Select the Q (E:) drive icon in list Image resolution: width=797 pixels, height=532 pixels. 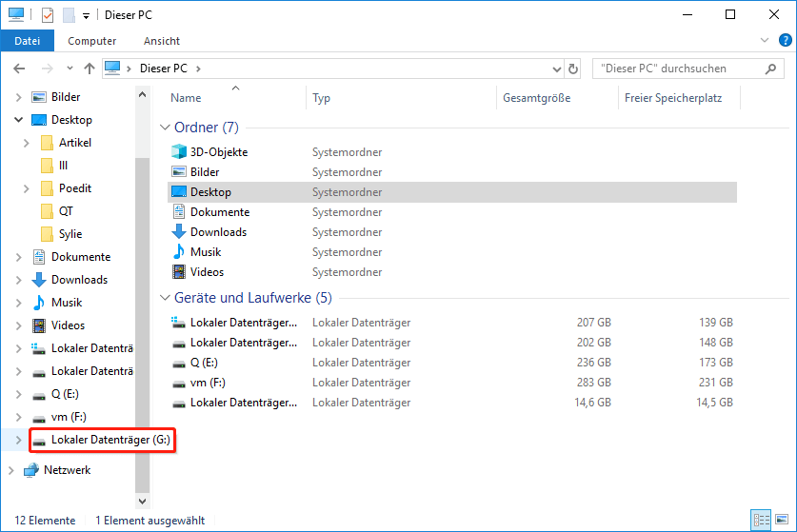click(179, 364)
